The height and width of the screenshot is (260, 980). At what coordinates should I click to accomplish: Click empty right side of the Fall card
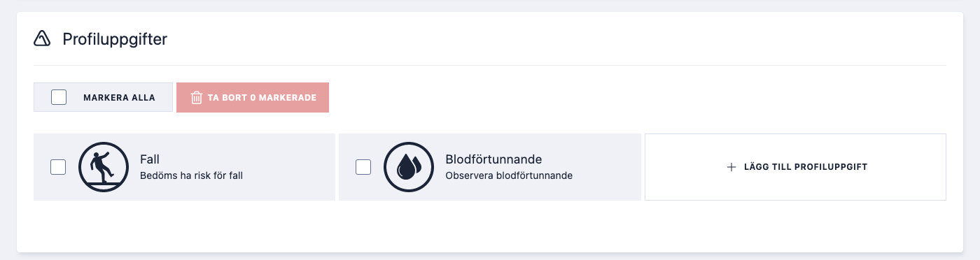click(x=290, y=167)
